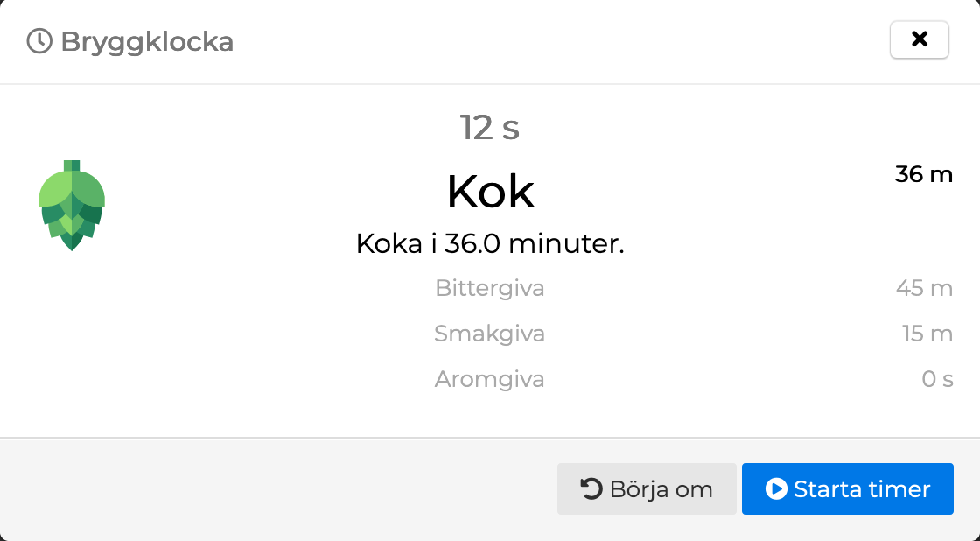Click the clock icon beside Bryggklocka
The image size is (980, 541).
pos(39,41)
